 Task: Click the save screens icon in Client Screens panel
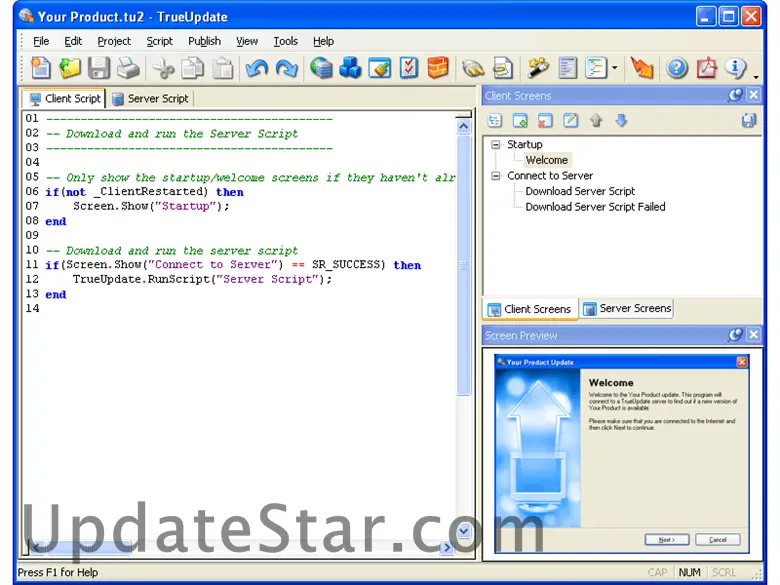point(749,120)
